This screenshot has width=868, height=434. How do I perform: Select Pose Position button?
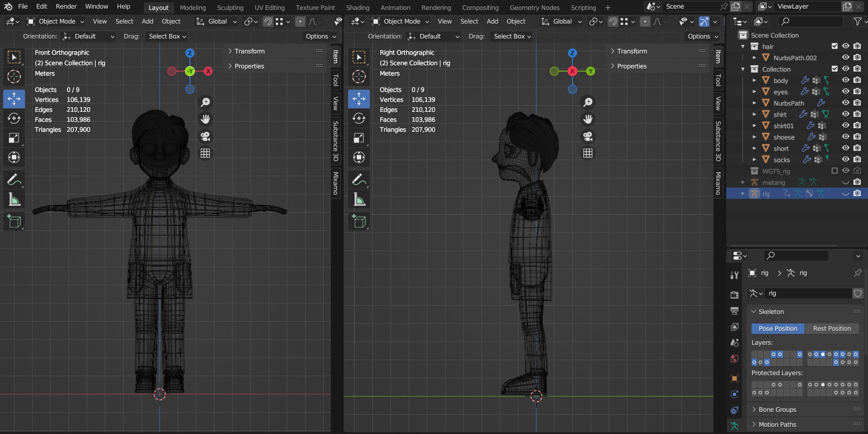point(778,328)
